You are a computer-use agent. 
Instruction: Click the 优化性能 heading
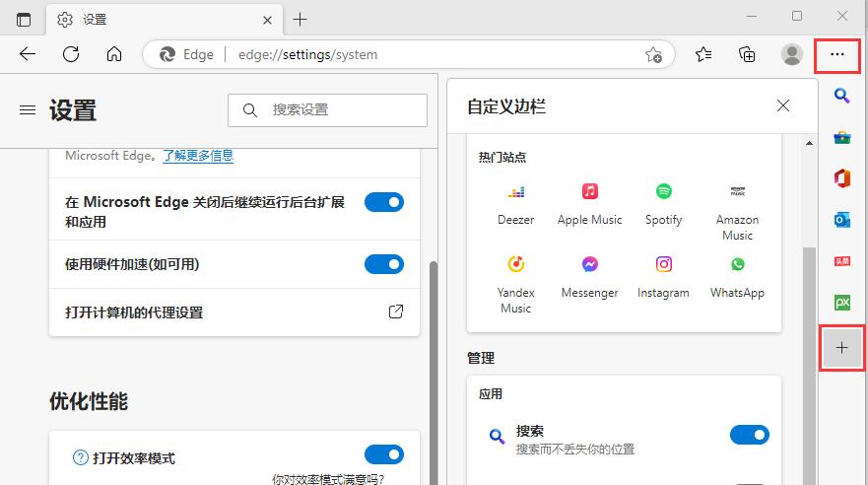coord(89,401)
